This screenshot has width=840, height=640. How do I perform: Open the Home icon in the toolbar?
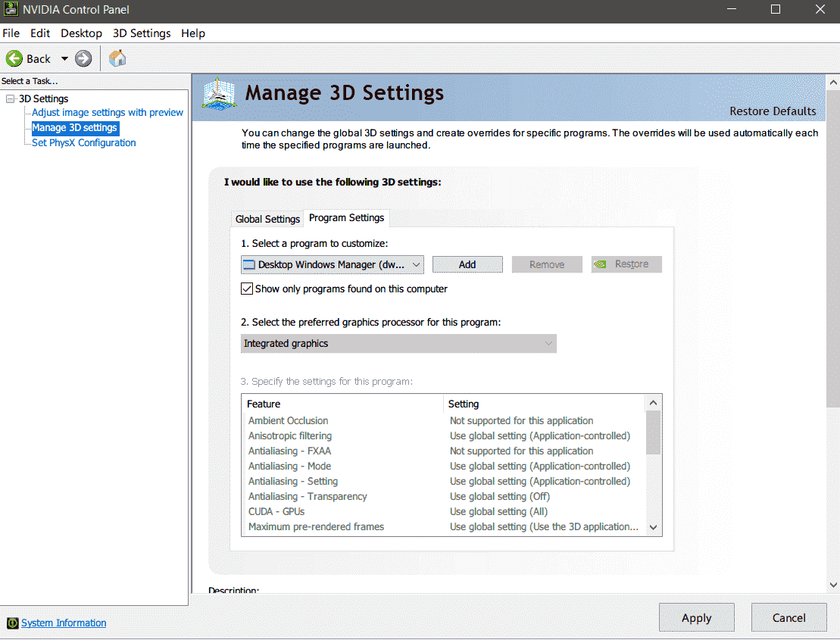[117, 58]
